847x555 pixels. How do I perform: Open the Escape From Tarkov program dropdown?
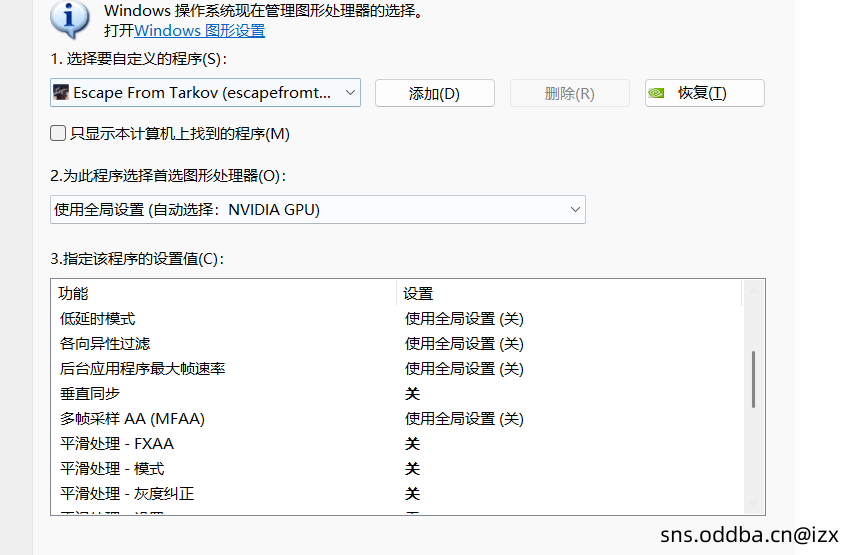pos(205,93)
